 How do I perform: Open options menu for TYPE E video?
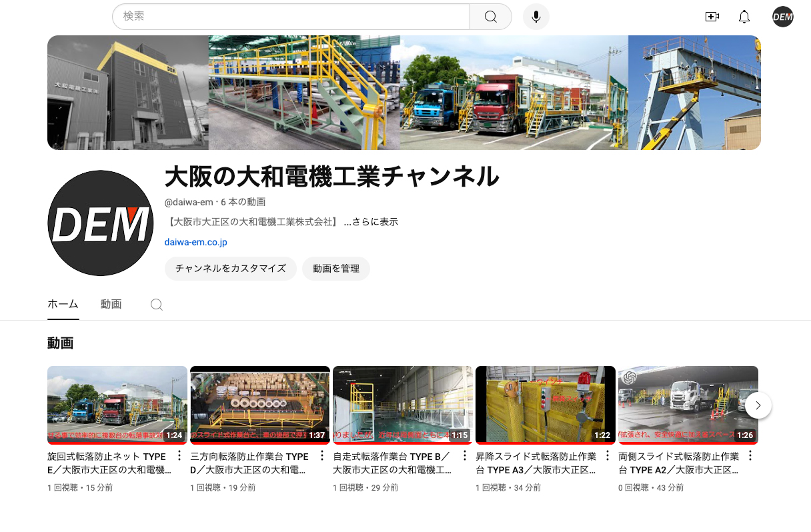point(179,456)
